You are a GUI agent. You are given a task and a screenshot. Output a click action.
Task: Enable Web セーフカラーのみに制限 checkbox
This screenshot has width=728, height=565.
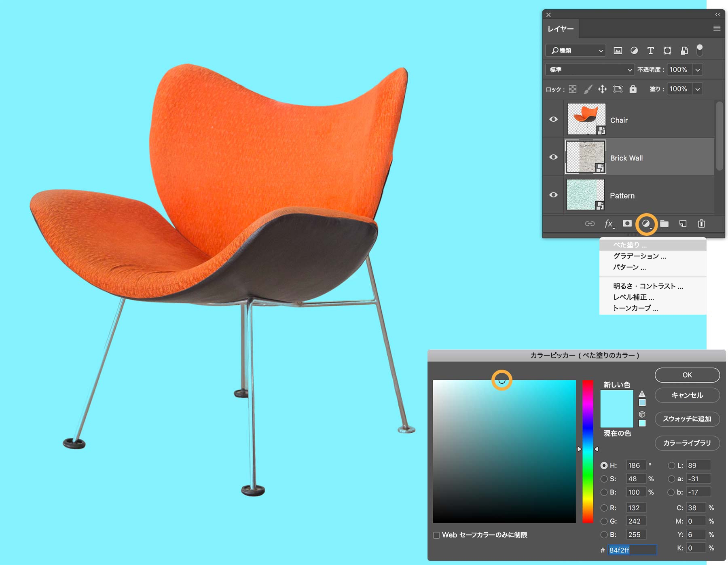pos(436,535)
